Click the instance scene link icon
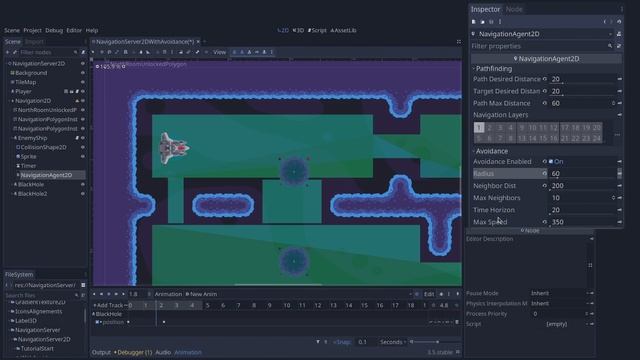 [15, 52]
